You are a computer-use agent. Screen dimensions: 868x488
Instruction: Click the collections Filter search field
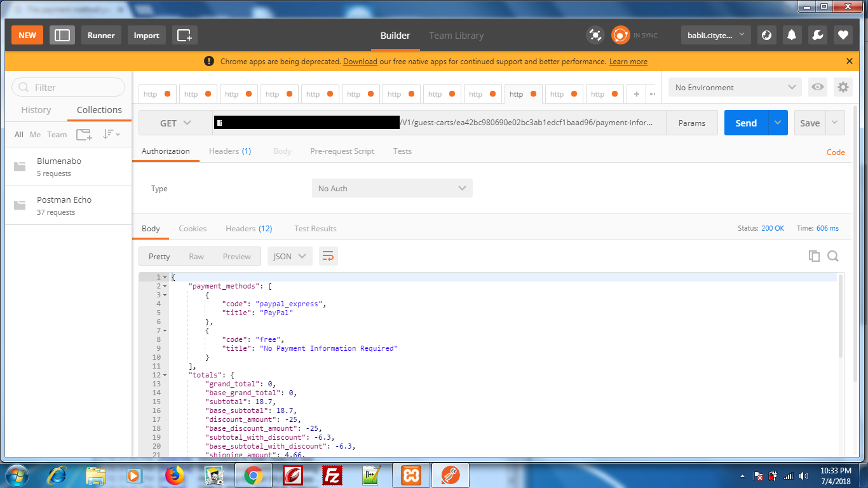[x=68, y=87]
